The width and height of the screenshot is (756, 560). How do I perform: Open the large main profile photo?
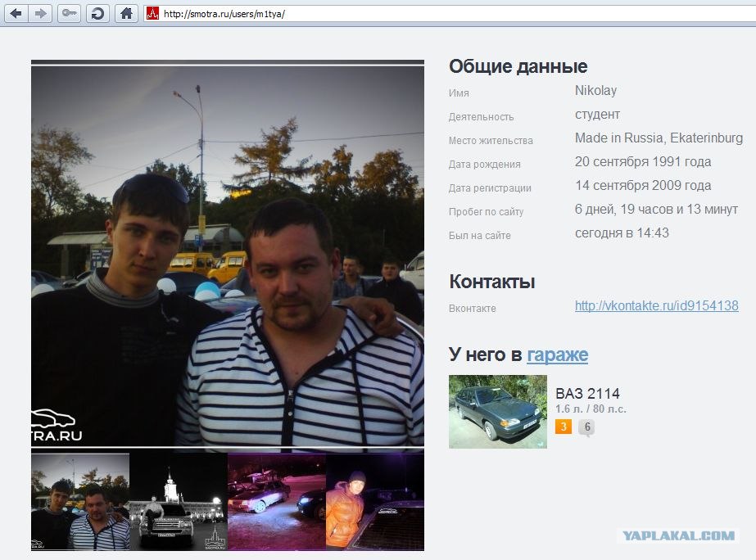(x=228, y=255)
